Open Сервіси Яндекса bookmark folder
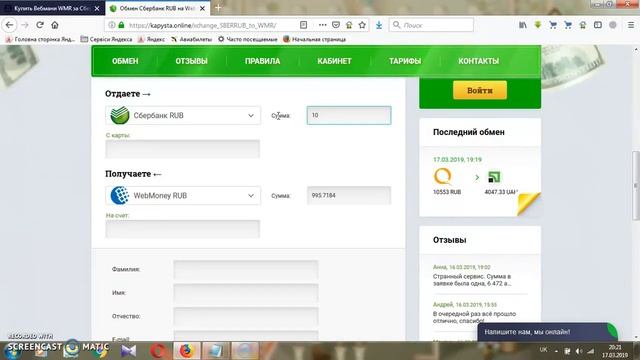Image resolution: width=640 pixels, height=360 pixels. pyautogui.click(x=107, y=39)
